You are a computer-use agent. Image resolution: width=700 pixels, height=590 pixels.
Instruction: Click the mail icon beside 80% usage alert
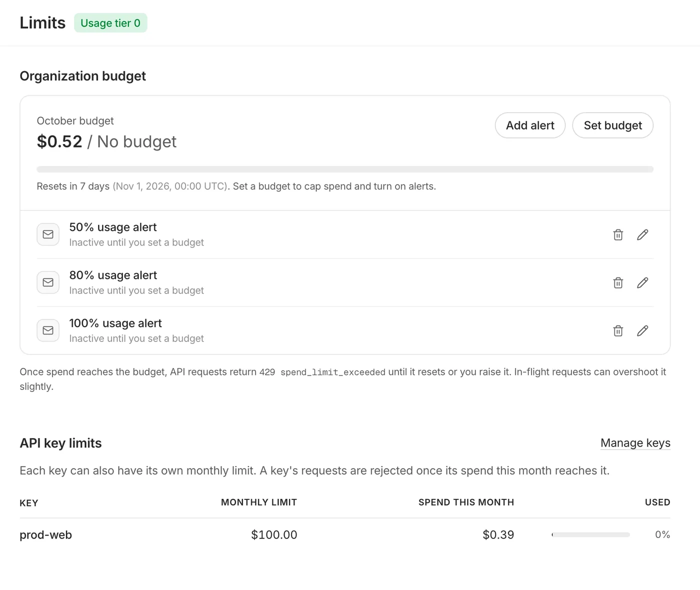(x=48, y=282)
